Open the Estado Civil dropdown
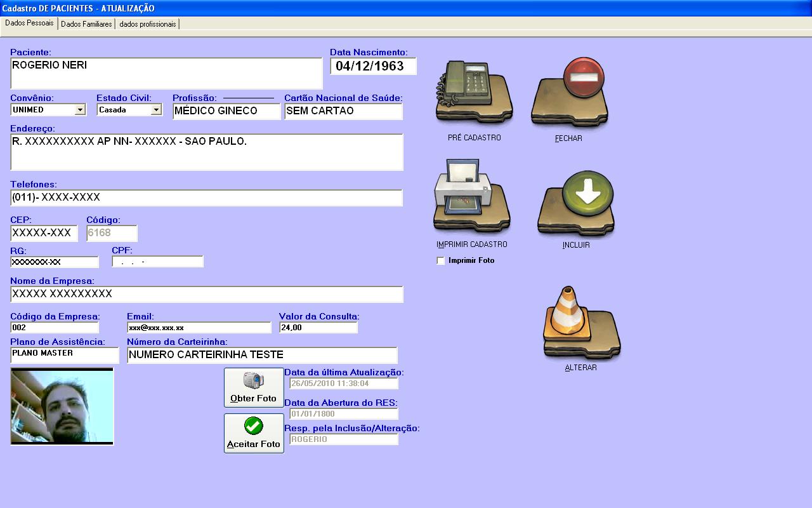Viewport: 812px width, 508px height. coord(156,110)
